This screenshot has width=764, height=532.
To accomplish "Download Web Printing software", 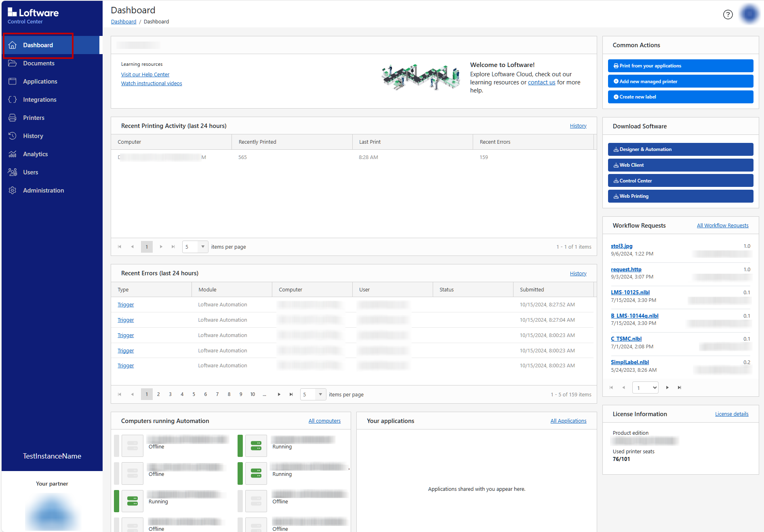I will [680, 196].
